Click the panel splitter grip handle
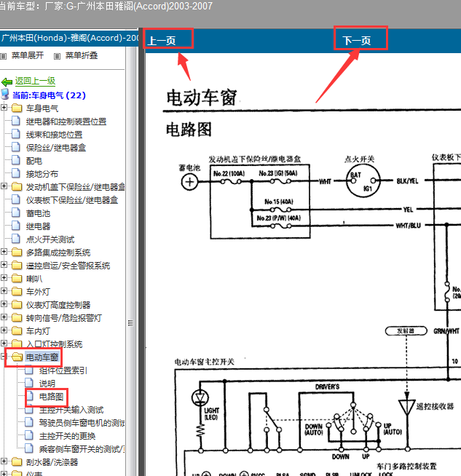 point(130,322)
